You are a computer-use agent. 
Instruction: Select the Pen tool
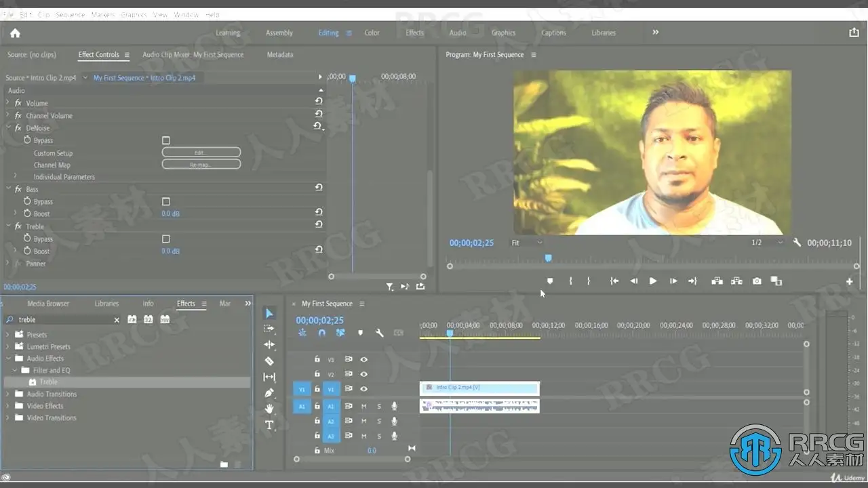pos(269,393)
